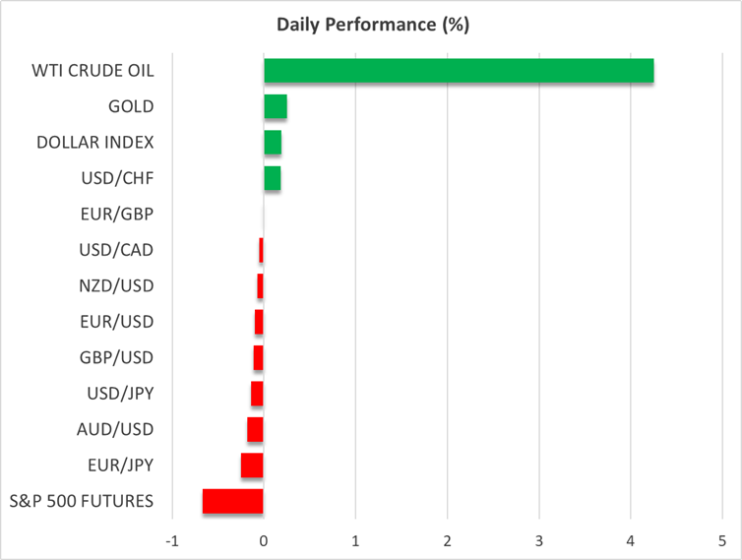This screenshot has height=560, width=742.
Task: Click the EUR/JPY red bar
Action: (252, 466)
